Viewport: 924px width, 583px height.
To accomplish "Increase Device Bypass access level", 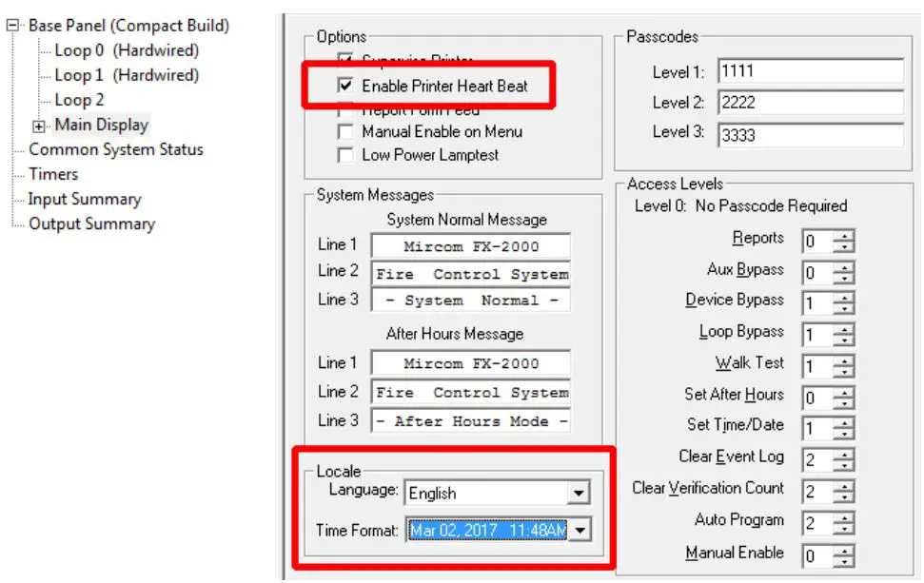I will coord(844,298).
